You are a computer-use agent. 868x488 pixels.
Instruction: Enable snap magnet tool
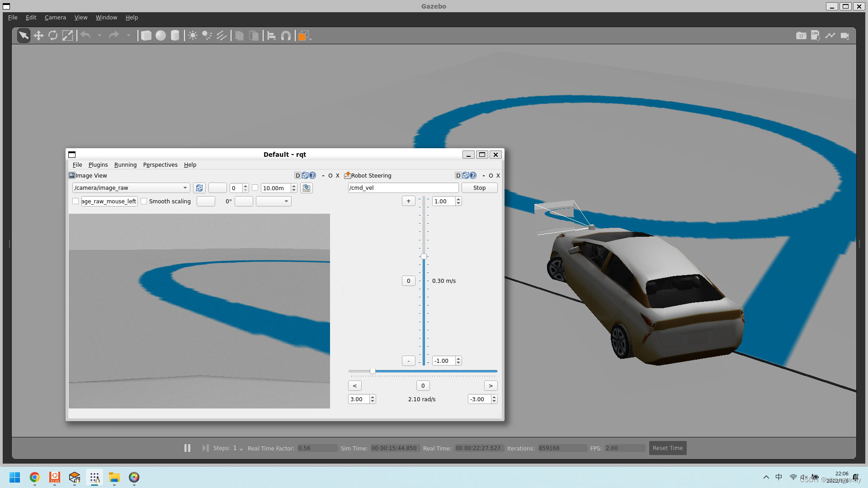tap(286, 36)
